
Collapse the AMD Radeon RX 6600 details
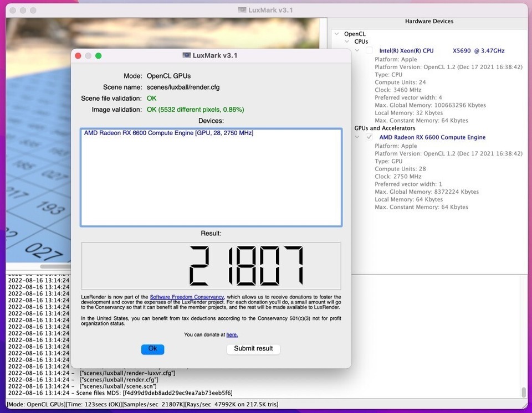coord(357,137)
